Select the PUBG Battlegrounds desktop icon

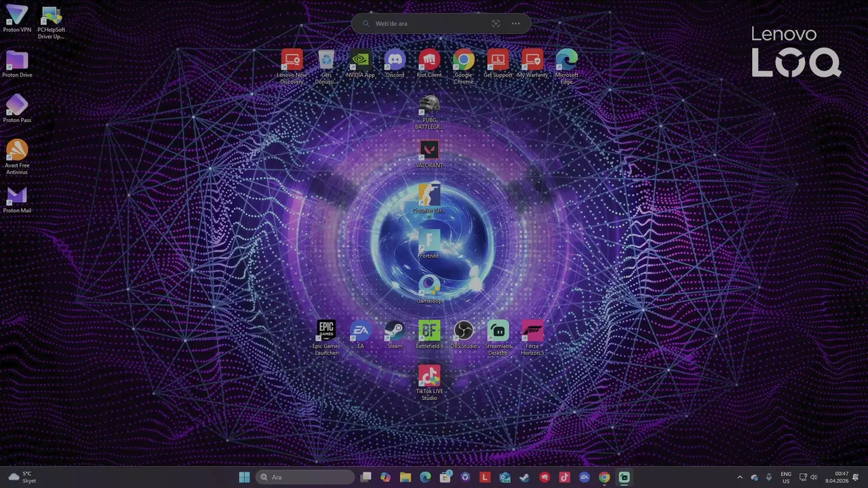pos(429,112)
